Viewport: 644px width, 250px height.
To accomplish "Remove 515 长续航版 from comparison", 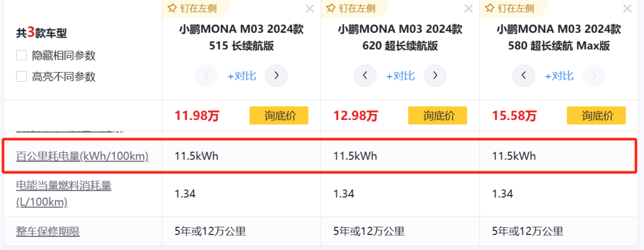I will click(x=309, y=8).
